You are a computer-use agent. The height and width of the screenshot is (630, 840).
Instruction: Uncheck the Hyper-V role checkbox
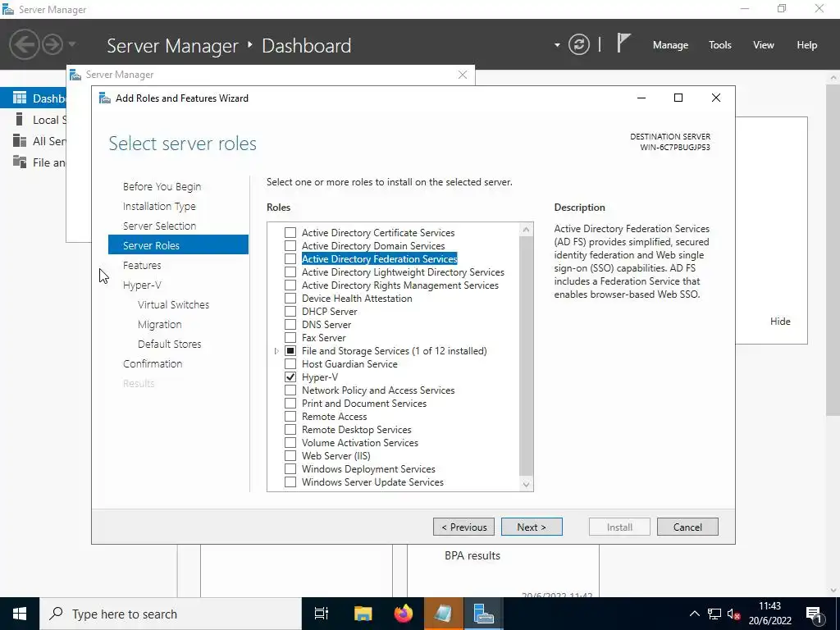(x=290, y=377)
